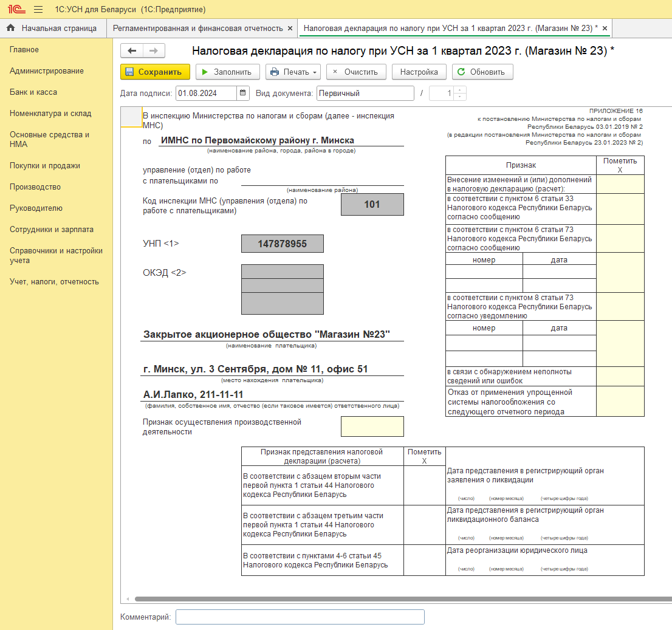Click the Признак осуществления производственной деятельности cell

click(372, 426)
